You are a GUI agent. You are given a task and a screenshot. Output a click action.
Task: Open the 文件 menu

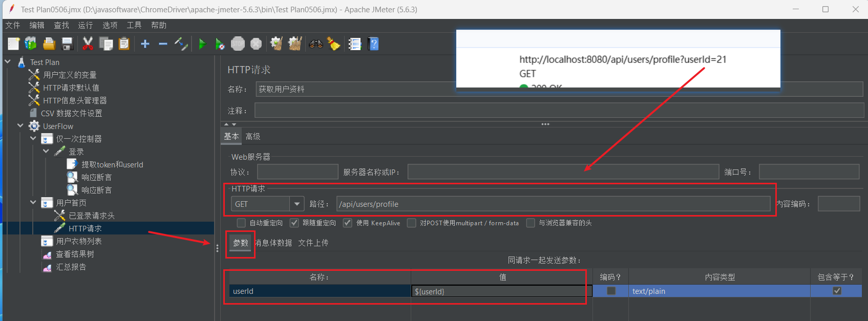pyautogui.click(x=13, y=25)
